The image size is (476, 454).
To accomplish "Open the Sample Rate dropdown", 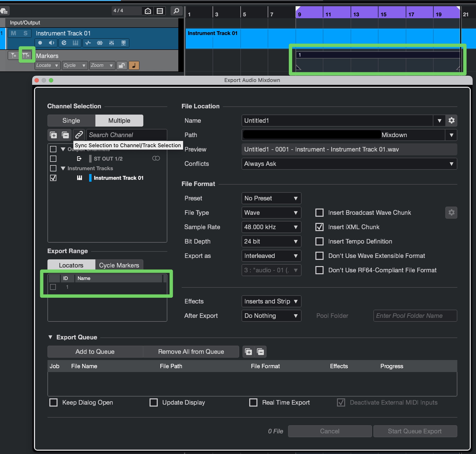I will [x=271, y=227].
